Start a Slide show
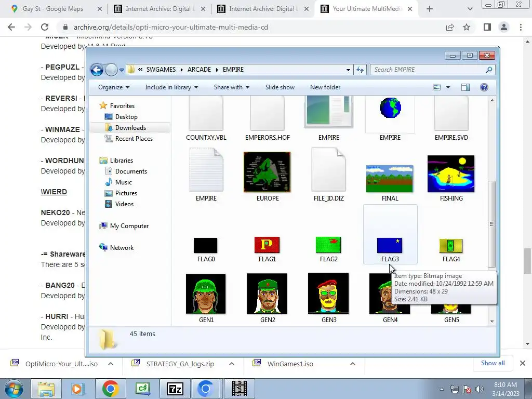This screenshot has height=399, width=532. point(280,87)
